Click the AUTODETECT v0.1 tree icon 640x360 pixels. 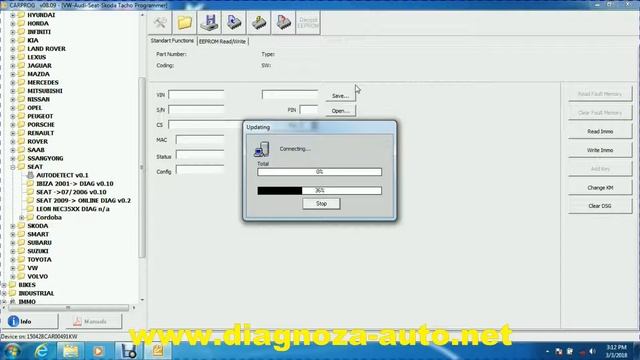pos(30,175)
